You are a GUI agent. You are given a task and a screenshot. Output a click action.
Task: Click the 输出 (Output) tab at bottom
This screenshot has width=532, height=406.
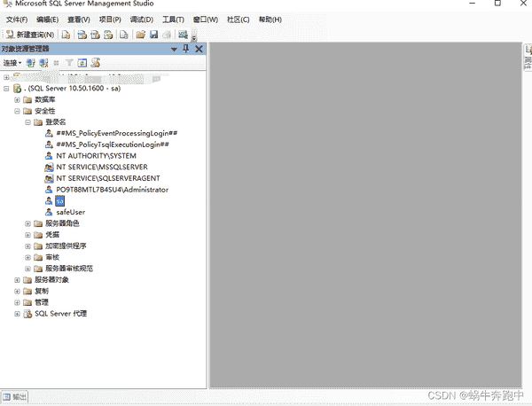19,395
